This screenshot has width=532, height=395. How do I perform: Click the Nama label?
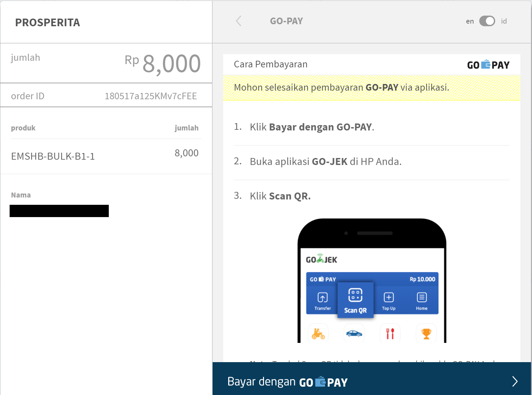click(x=21, y=195)
